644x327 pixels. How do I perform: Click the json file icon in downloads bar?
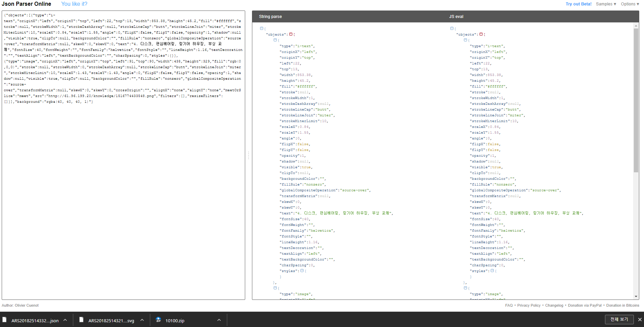[4, 320]
